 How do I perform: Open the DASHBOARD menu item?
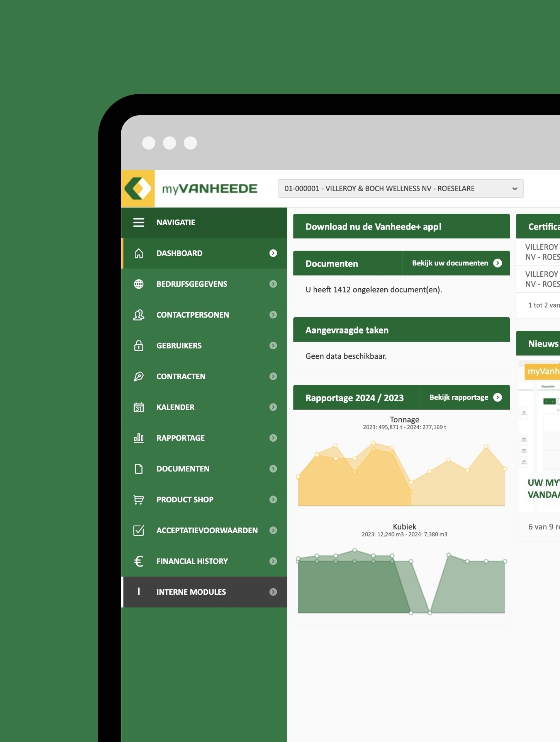pos(204,253)
